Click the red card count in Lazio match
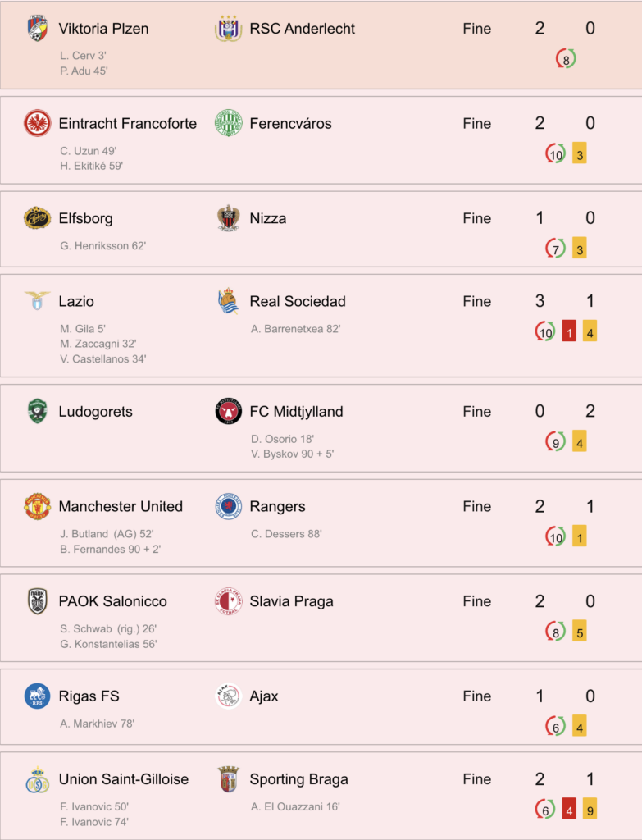642x840 pixels. tap(569, 333)
